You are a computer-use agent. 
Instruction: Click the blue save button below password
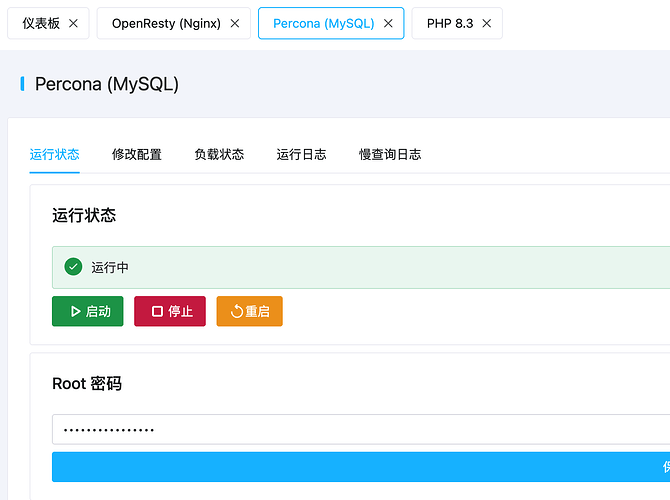[x=360, y=466]
